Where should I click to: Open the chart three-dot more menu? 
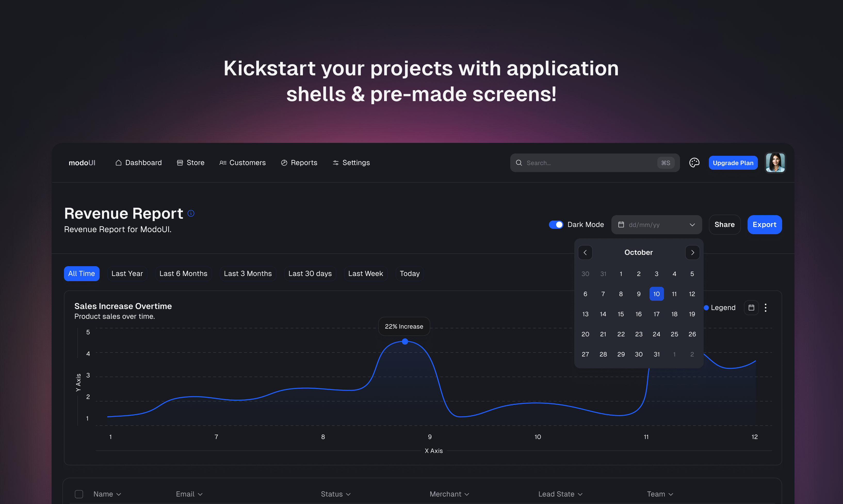point(766,308)
